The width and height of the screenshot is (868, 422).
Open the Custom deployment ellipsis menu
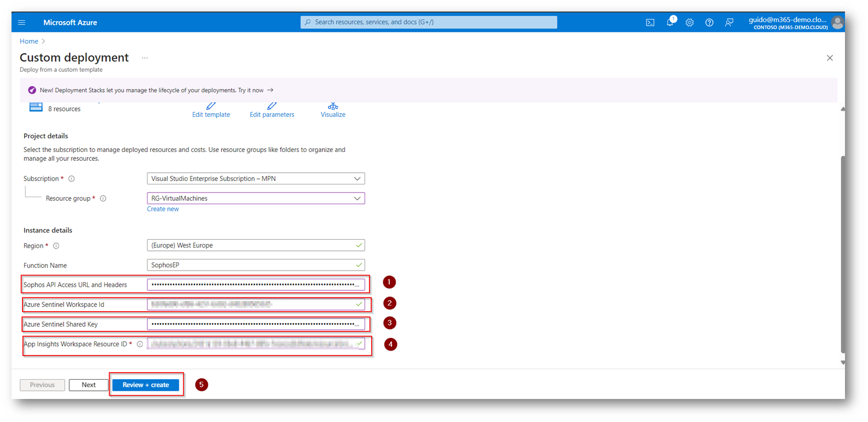pyautogui.click(x=145, y=58)
